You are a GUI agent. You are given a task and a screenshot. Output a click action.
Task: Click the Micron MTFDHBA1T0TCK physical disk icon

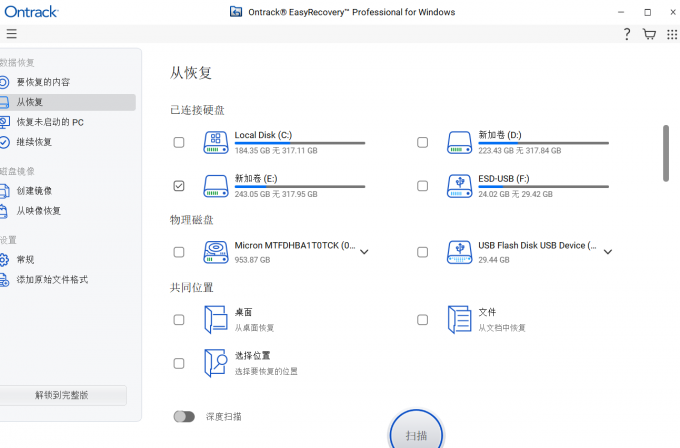point(216,252)
